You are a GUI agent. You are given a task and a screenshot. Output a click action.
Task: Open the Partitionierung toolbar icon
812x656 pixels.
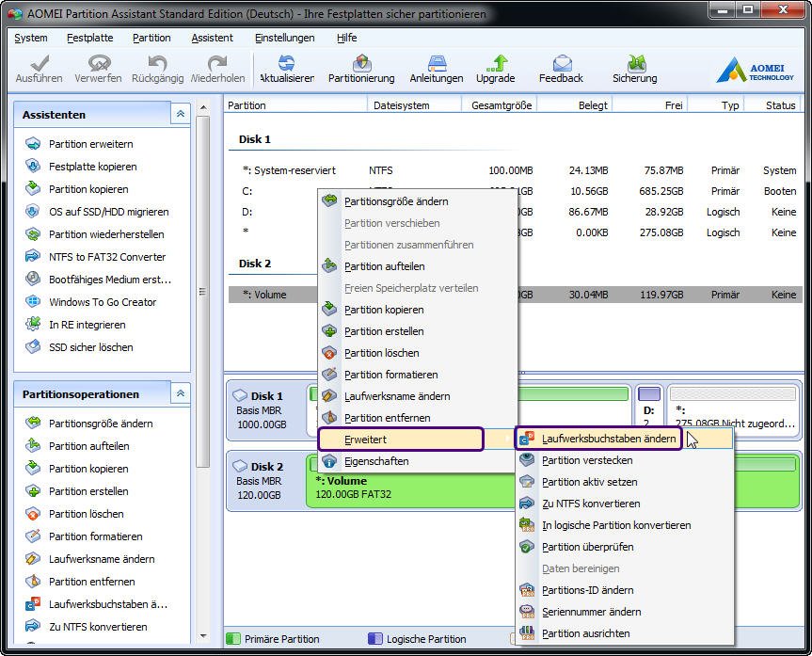tap(362, 64)
